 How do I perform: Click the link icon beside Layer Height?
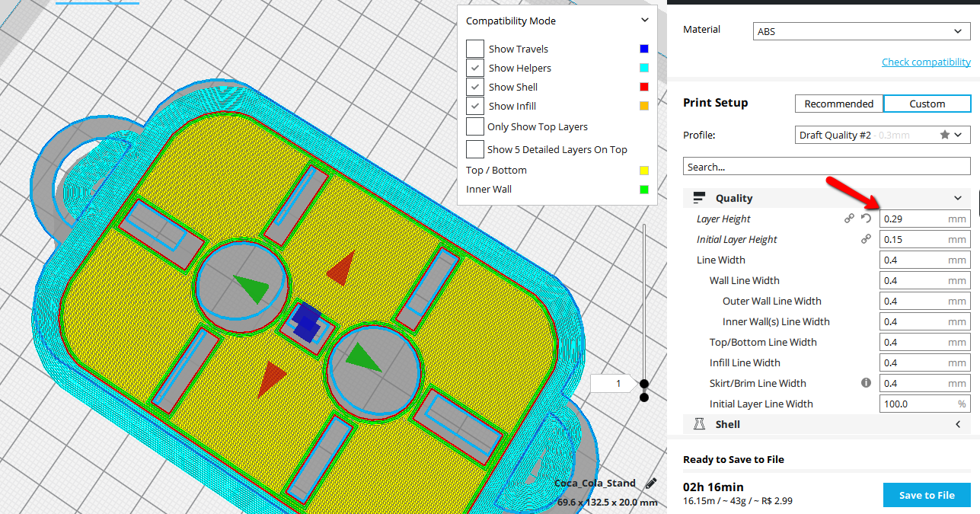[x=849, y=219]
